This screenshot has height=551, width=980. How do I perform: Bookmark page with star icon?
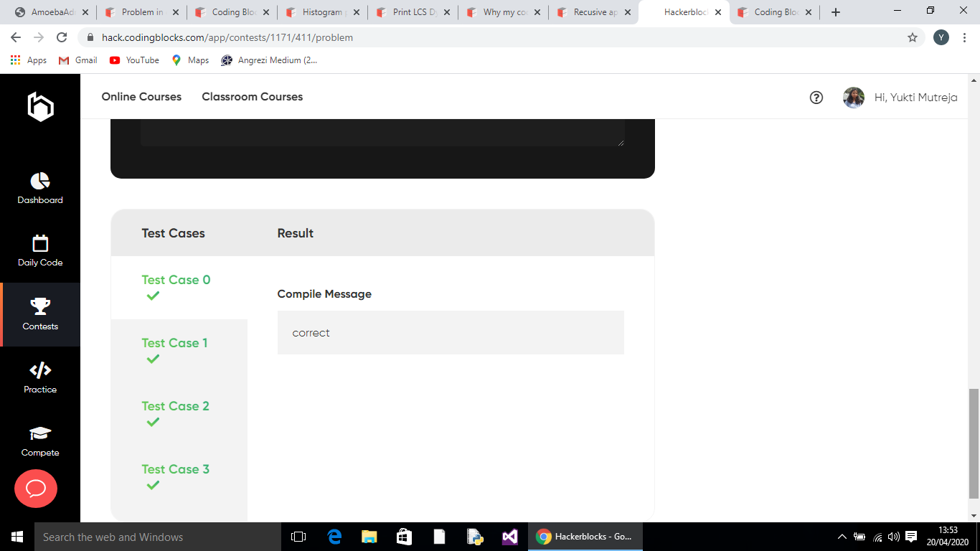pyautogui.click(x=912, y=37)
